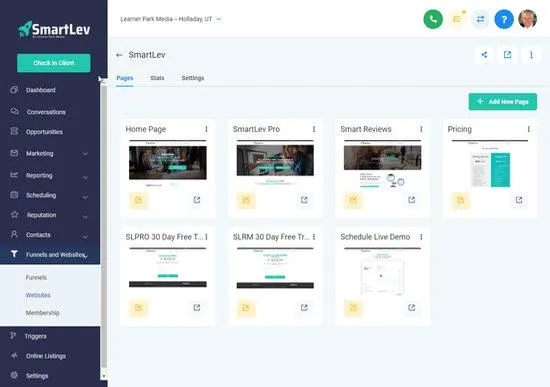
Task: Open SLRM 30 Day card options menu
Action: point(314,237)
